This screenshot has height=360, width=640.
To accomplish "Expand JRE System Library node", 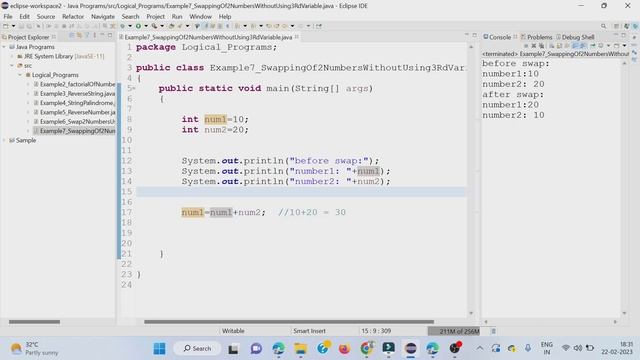I will 12,56.
